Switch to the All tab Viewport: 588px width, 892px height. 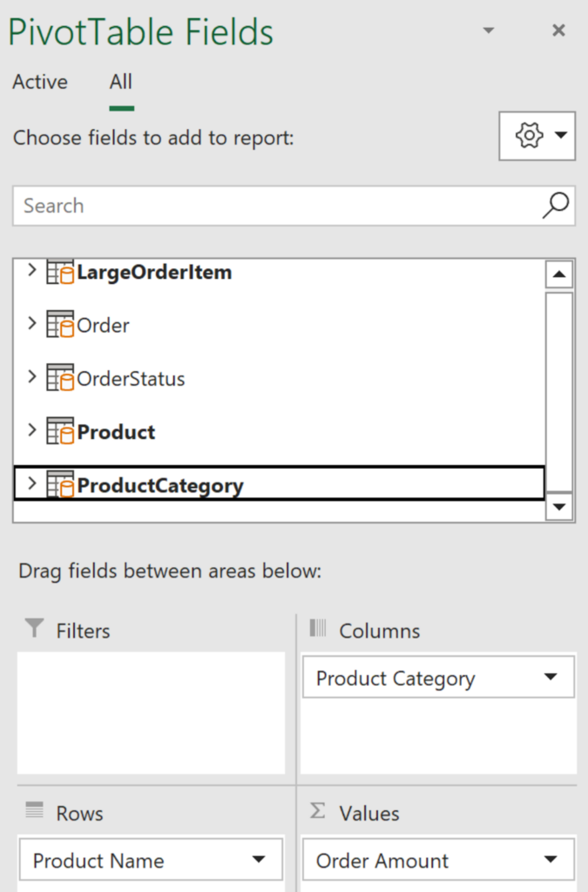tap(121, 82)
